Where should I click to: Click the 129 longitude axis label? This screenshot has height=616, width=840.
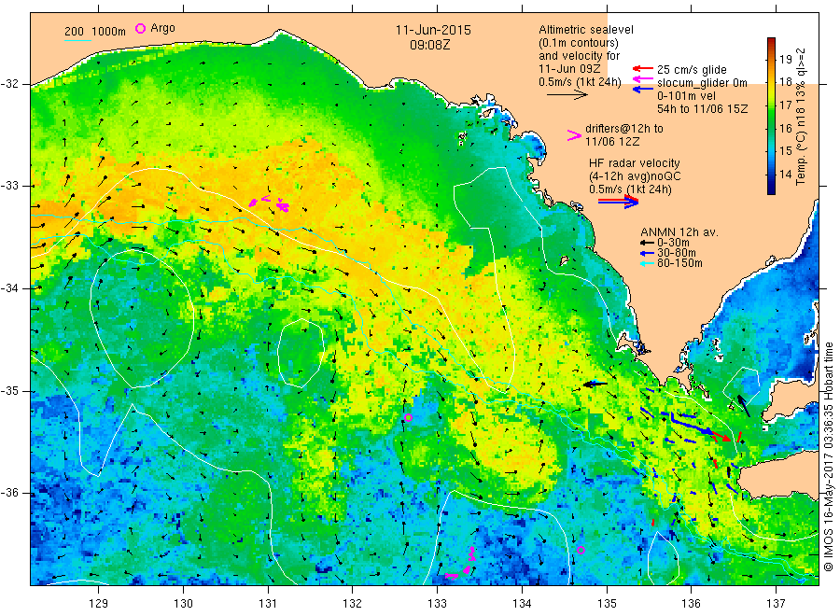click(99, 604)
